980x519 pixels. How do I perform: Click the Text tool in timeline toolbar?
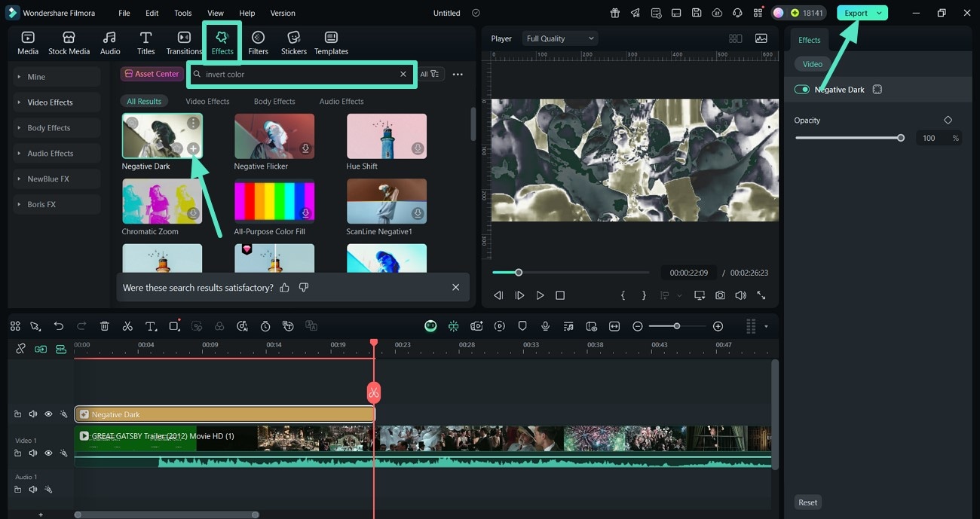point(151,326)
